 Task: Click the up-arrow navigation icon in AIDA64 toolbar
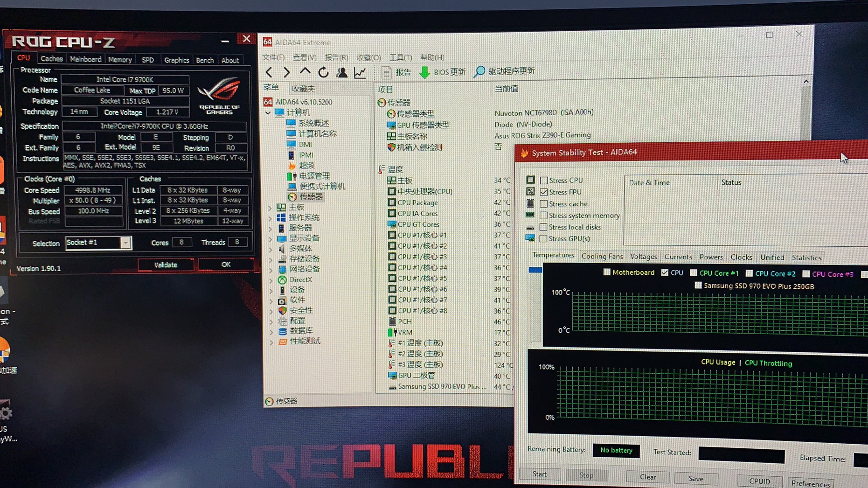click(305, 72)
